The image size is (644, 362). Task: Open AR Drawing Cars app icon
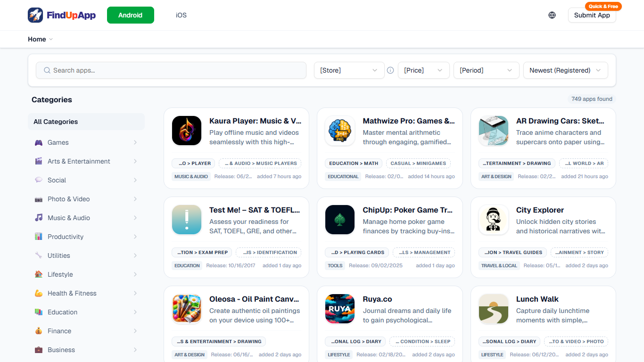click(494, 131)
